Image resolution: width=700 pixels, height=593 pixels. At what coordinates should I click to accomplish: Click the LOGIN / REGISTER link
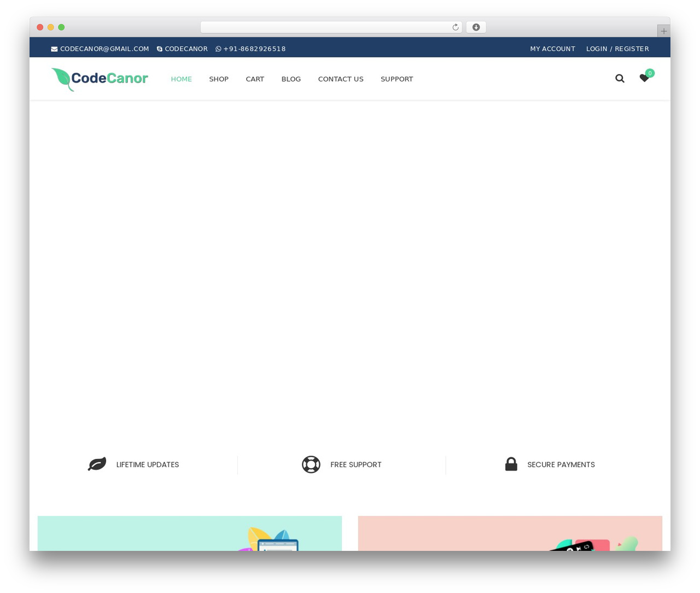click(617, 49)
